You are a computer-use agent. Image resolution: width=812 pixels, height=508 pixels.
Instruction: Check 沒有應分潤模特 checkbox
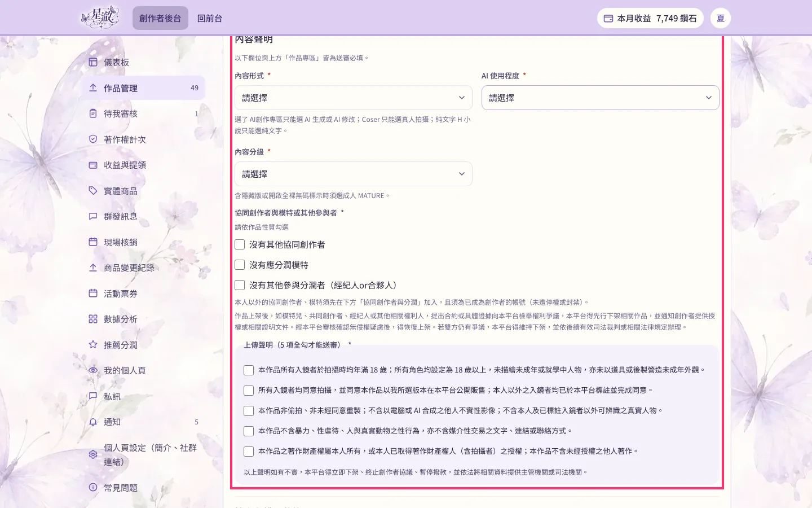pyautogui.click(x=240, y=265)
